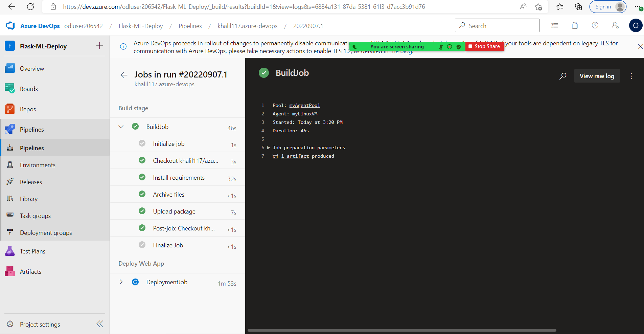Open the Boards section
This screenshot has height=334, width=644.
[29, 89]
